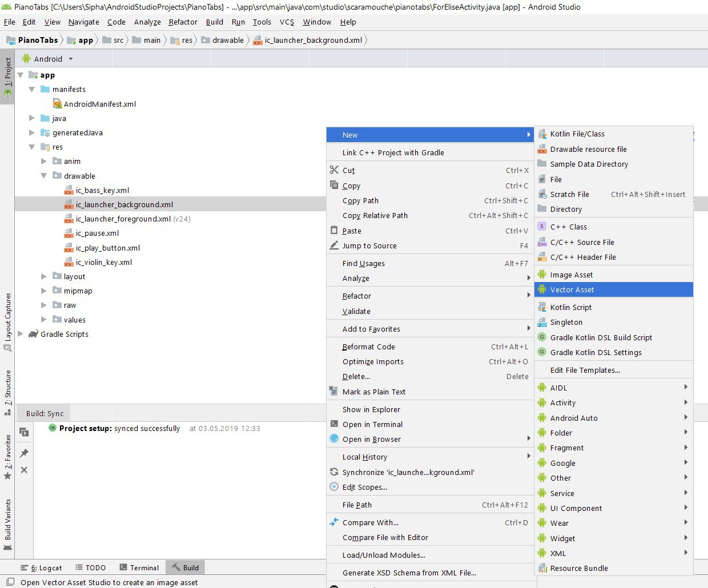The height and width of the screenshot is (588, 708).
Task: Click the Synchronize refresh icon
Action: pos(334,472)
